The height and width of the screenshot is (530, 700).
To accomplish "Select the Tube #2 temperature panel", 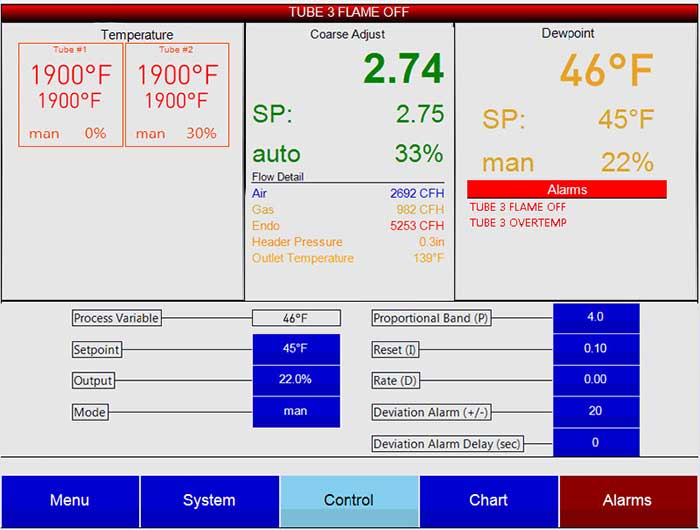I will pos(177,95).
